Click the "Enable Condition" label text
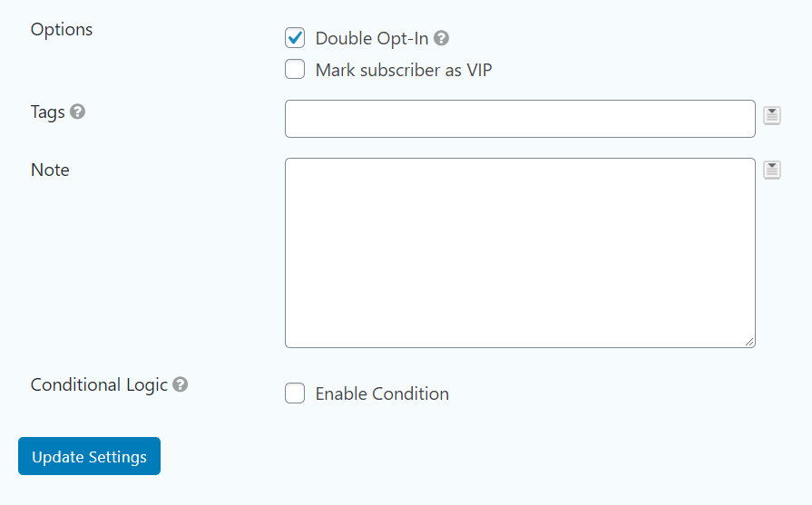Screen dimensions: 812x505 382,393
